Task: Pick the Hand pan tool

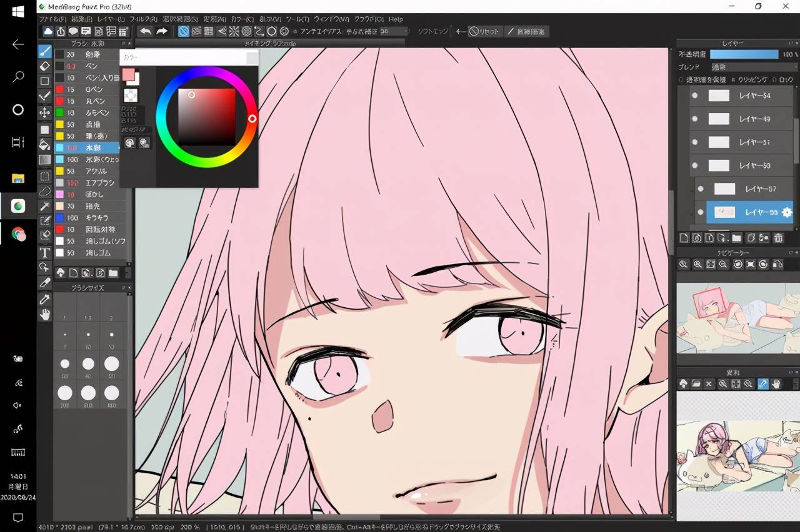Action: tap(44, 315)
